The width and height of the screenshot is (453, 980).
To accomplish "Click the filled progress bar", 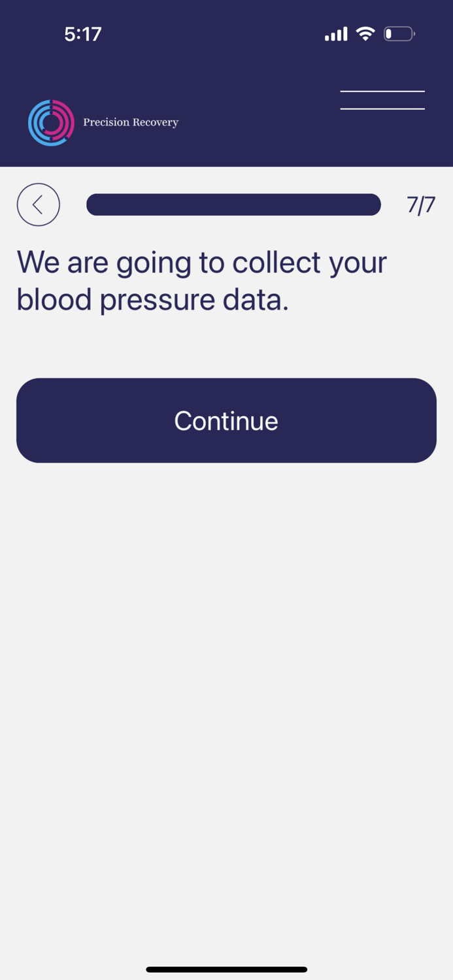I will coord(233,204).
